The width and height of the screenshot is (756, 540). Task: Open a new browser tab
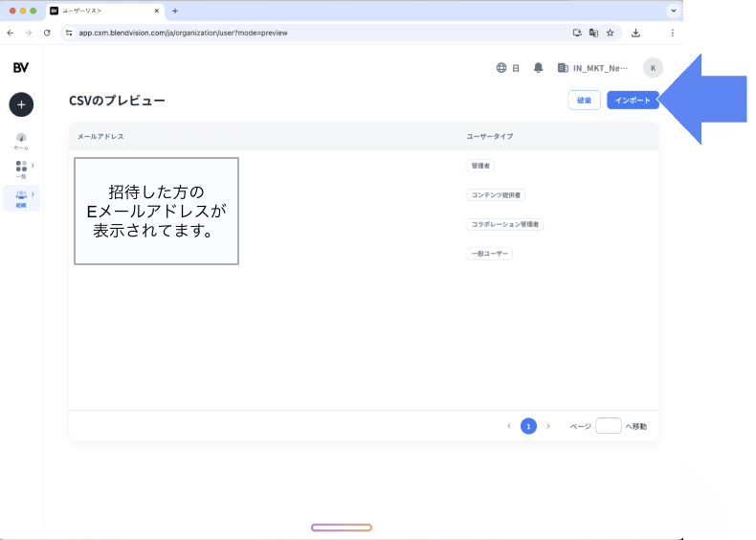pyautogui.click(x=175, y=11)
